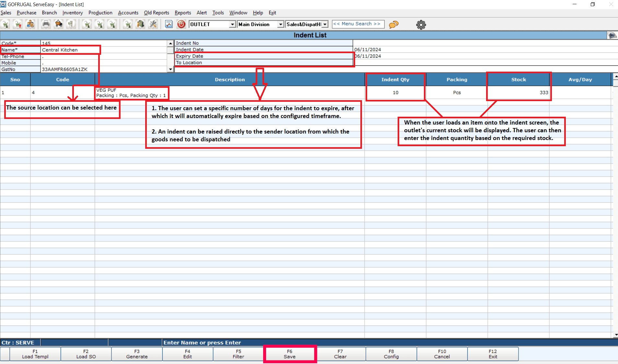Image resolution: width=618 pixels, height=364 pixels.
Task: Click into the Menu Search box
Action: coord(358,24)
